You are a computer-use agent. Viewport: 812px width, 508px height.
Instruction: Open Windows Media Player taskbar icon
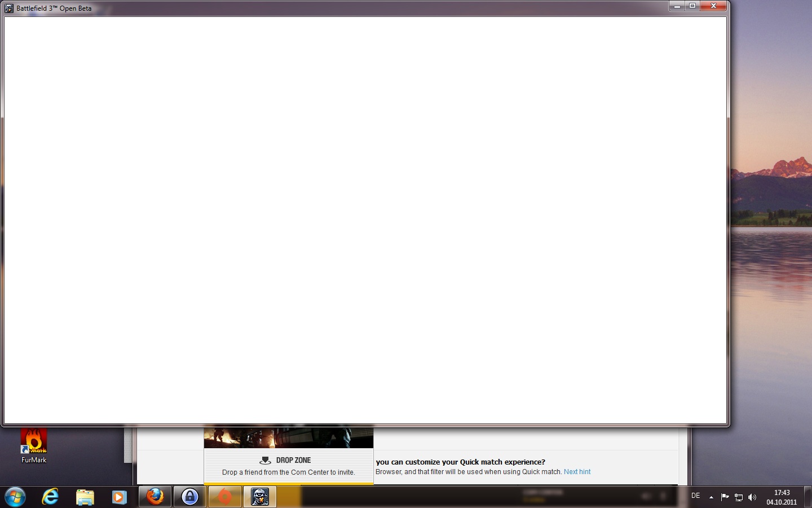click(119, 497)
